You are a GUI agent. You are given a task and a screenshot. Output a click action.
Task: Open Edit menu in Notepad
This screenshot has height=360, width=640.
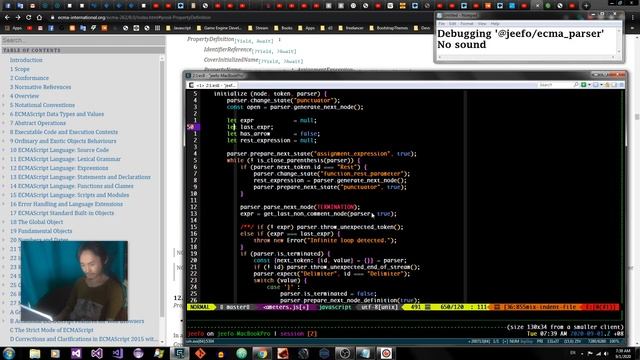tap(453, 24)
